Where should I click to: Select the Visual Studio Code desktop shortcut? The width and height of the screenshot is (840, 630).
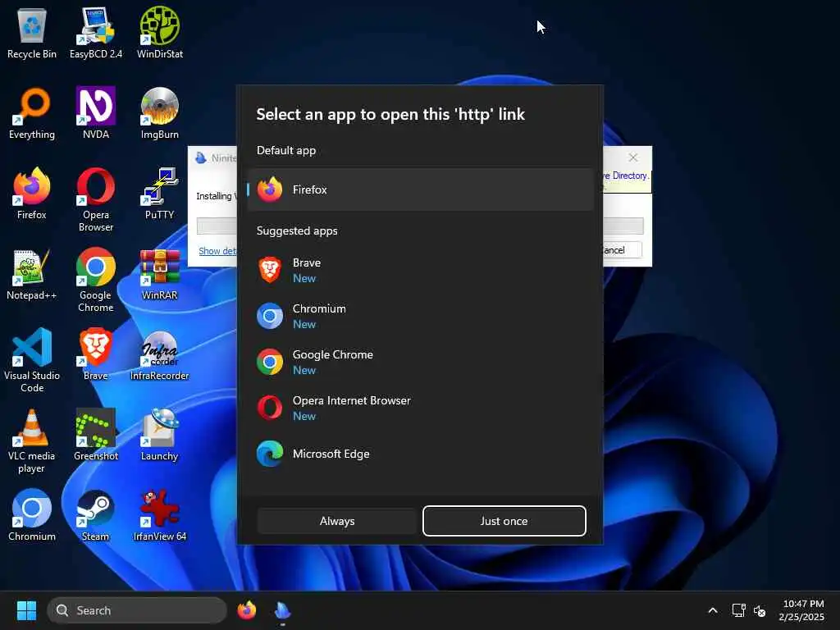(x=32, y=361)
